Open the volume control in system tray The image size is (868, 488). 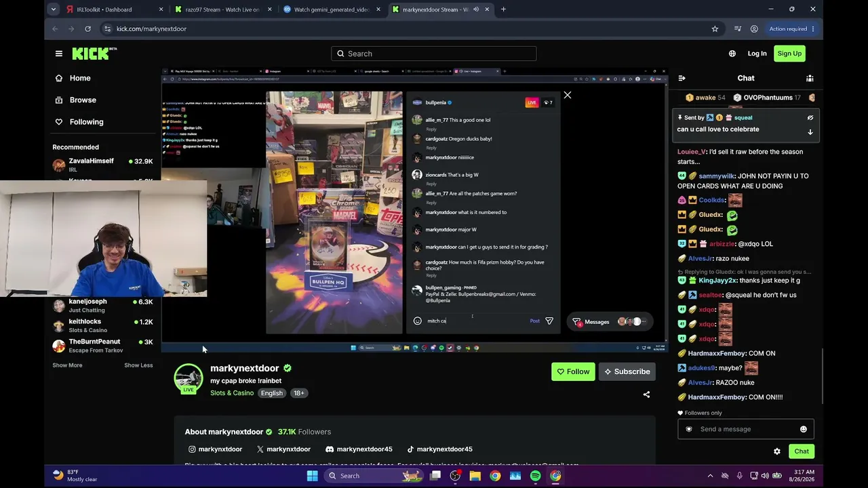765,476
